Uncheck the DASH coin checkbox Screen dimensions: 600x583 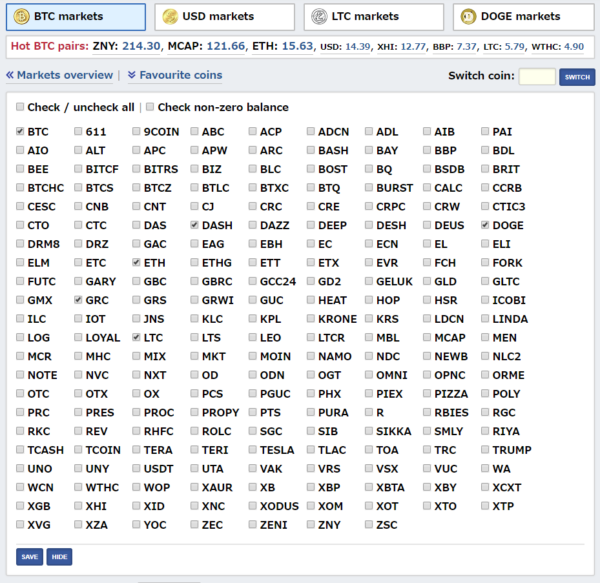tap(194, 225)
